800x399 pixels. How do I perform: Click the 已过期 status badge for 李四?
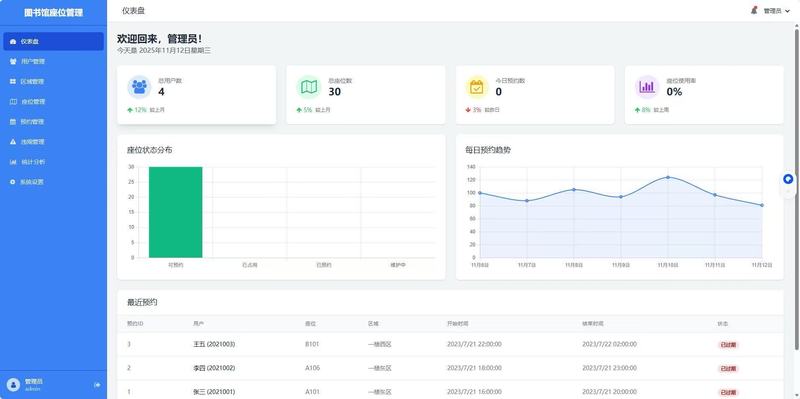pos(728,368)
